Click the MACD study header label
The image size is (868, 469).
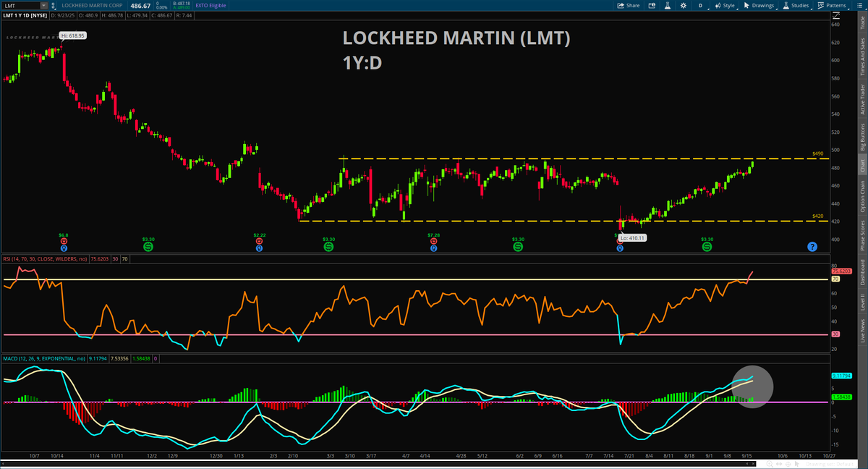click(x=45, y=358)
